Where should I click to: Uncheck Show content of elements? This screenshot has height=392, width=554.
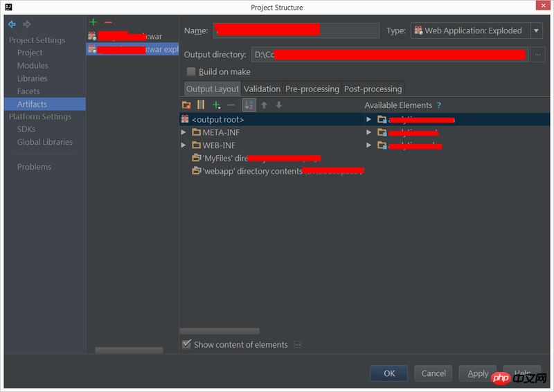tap(186, 344)
